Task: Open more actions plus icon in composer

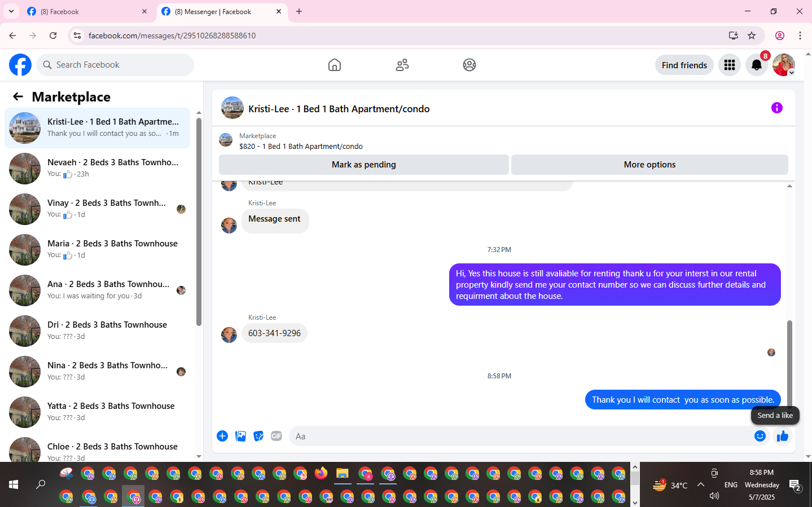Action: [x=222, y=436]
